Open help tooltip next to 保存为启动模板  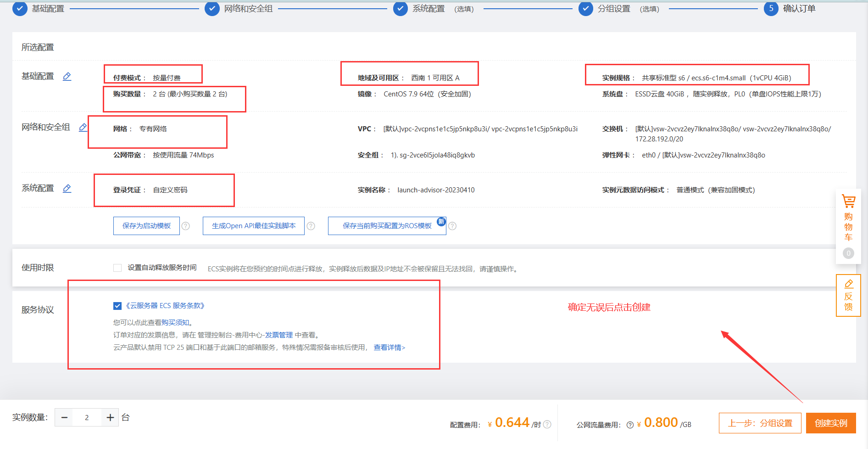tap(186, 226)
